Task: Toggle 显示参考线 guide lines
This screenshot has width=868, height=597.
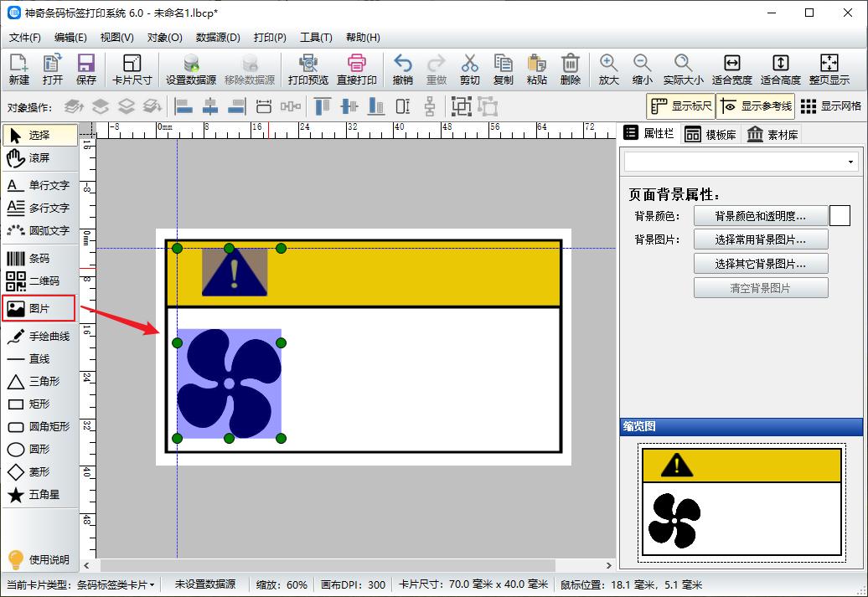Action: point(755,106)
